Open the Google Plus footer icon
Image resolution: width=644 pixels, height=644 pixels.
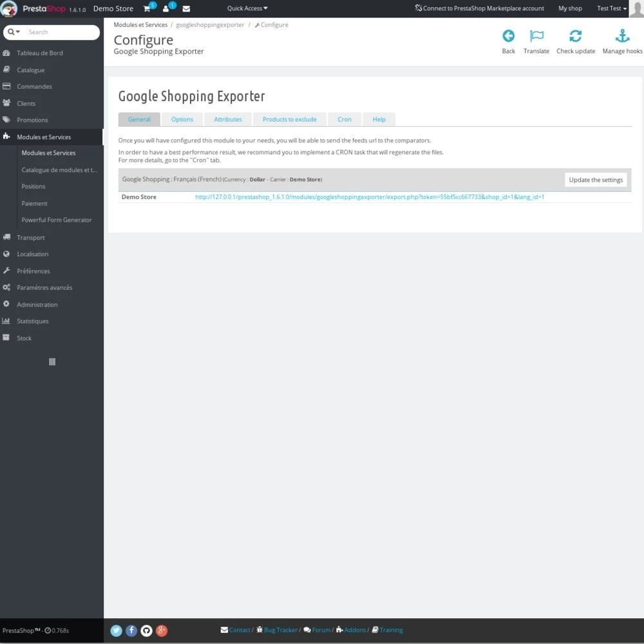[x=162, y=630]
